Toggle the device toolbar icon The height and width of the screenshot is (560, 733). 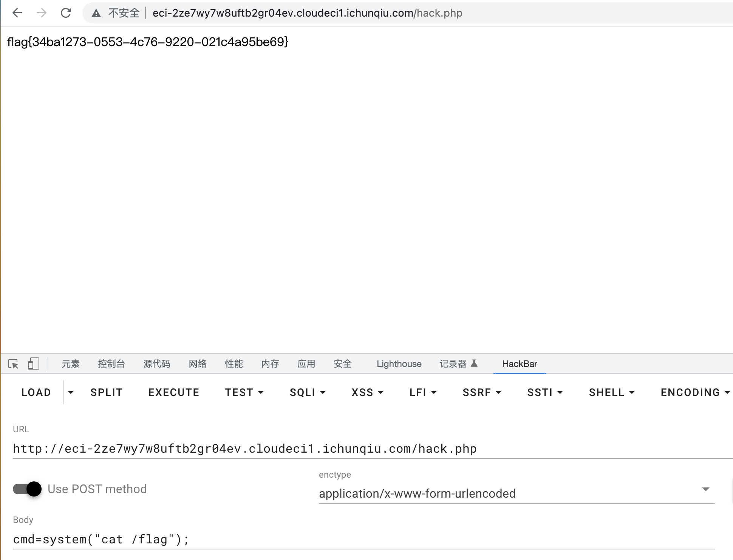click(33, 364)
